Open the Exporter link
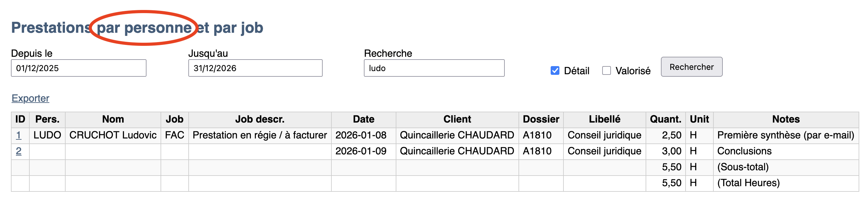868x203 pixels. (30, 98)
